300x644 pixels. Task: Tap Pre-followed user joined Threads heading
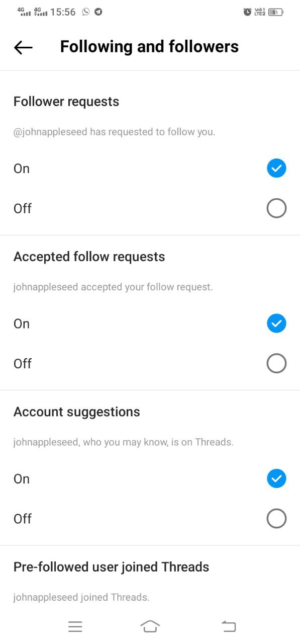point(112,567)
